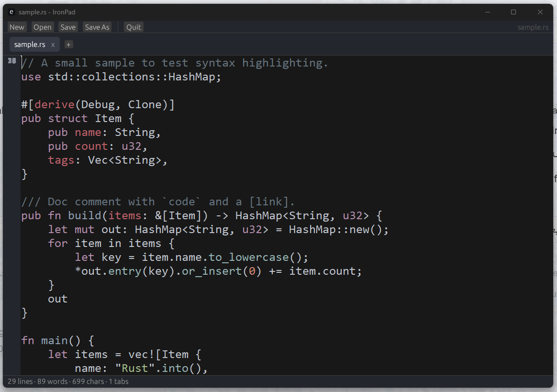Click the Save As button
557x392 pixels.
point(97,27)
